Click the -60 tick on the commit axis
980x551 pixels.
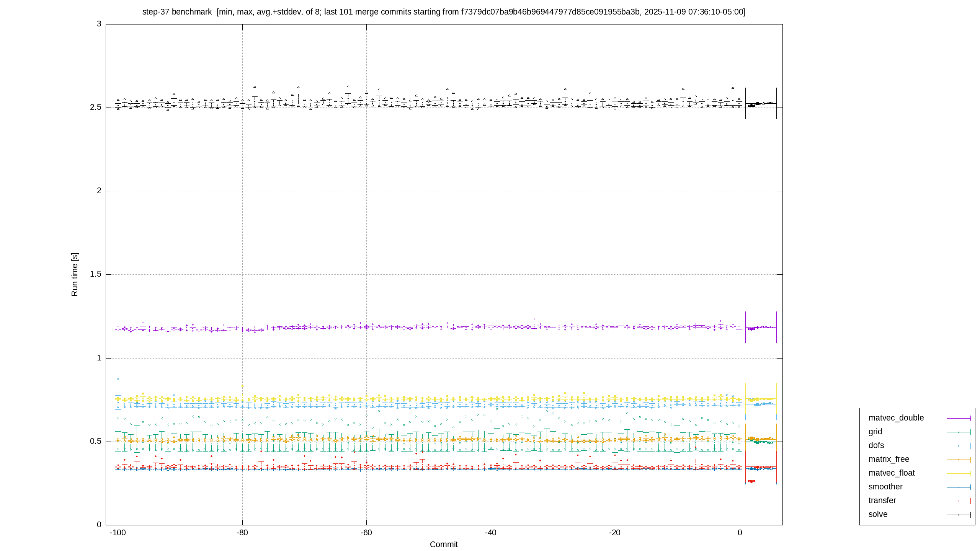366,533
